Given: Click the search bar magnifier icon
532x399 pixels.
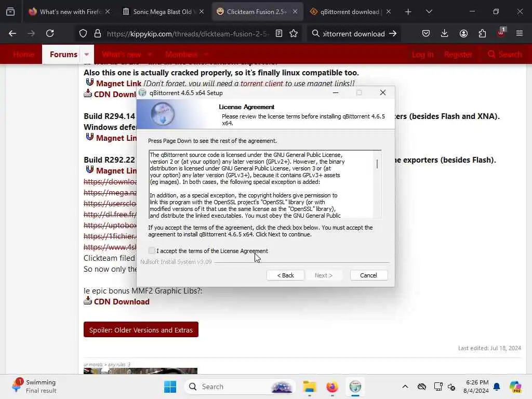Looking at the screenshot, I should point(315,33).
